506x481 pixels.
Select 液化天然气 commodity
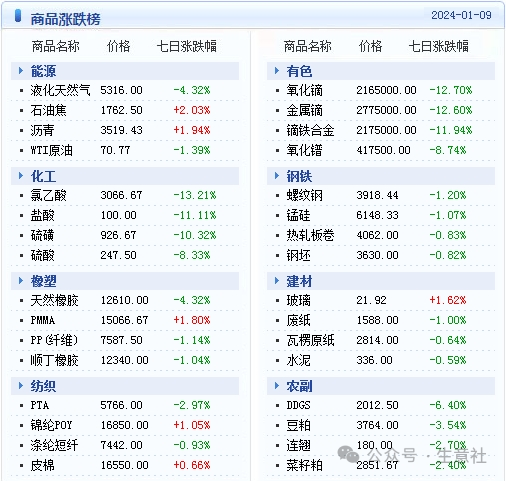(x=60, y=90)
